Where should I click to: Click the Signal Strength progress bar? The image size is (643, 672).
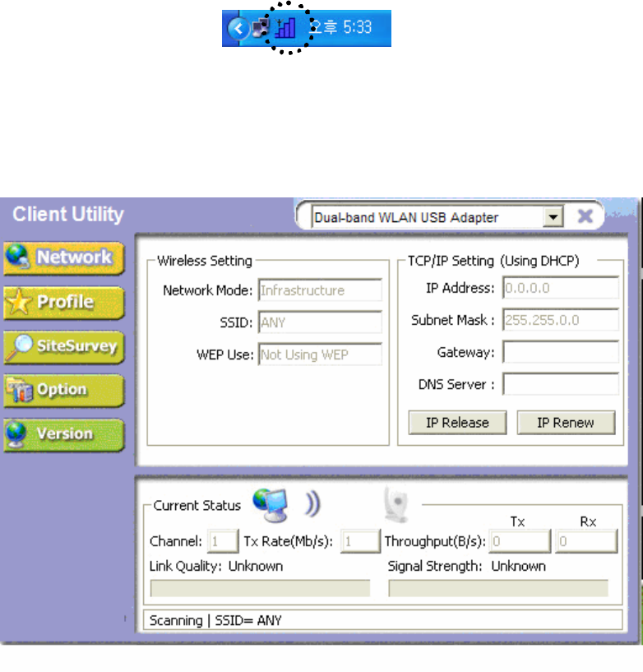pyautogui.click(x=498, y=588)
